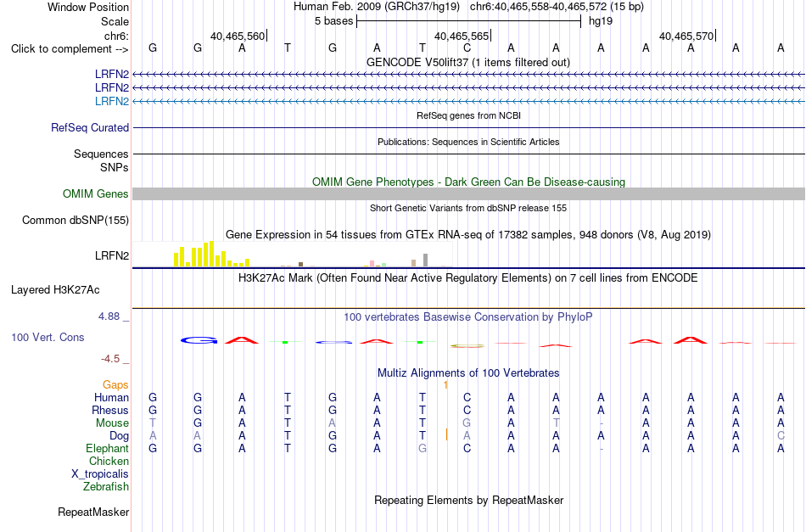Screen dimensions: 806x532
Task: Select the Dog species label
Action: point(120,436)
